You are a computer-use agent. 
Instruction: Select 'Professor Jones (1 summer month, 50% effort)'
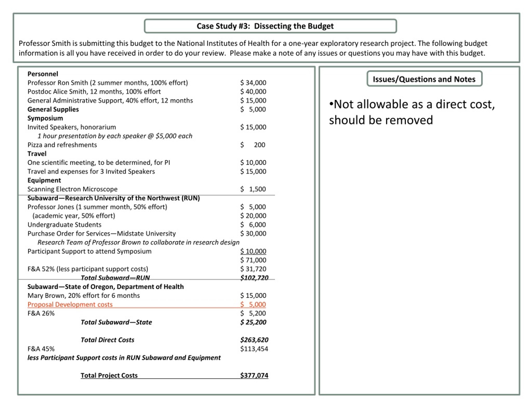[x=97, y=207]
